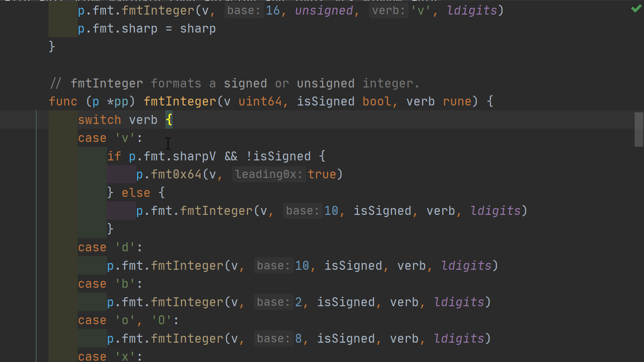Click the 'unsigned' argument in first line
This screenshot has height=362, width=644.
324,11
